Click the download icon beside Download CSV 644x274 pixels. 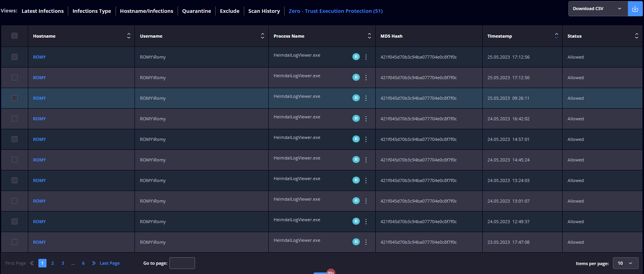coord(635,9)
